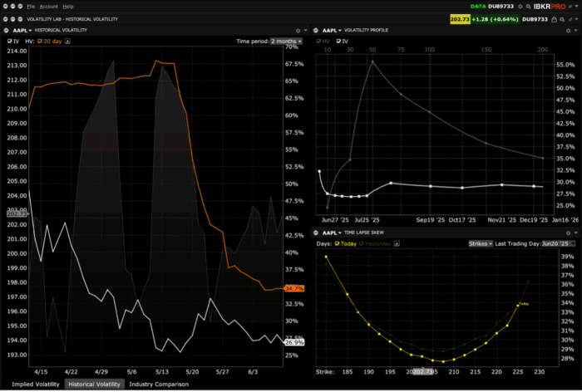The width and height of the screenshot is (582, 392).
Task: Click the 202.73 price marker on left axis
Action: (17, 214)
